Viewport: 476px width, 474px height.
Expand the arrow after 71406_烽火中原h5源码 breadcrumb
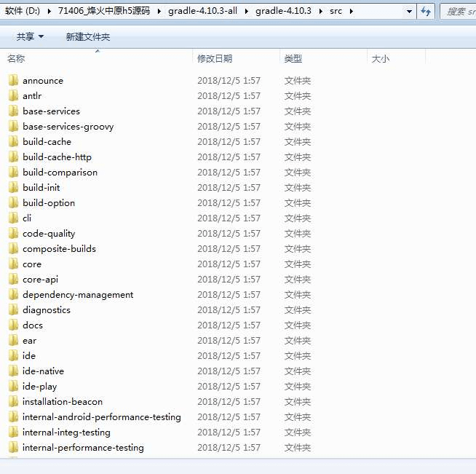click(159, 12)
